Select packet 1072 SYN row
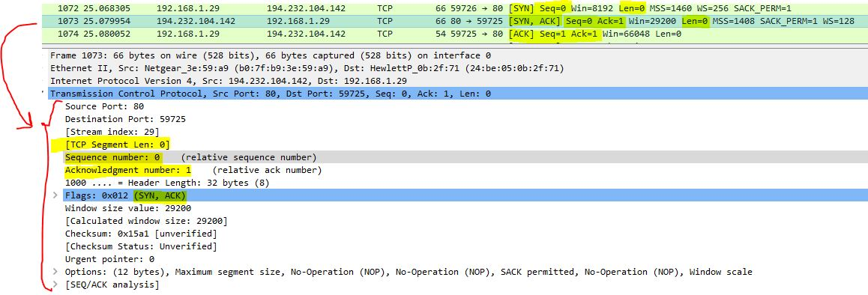Image resolution: width=868 pixels, height=295 pixels. pos(454,8)
